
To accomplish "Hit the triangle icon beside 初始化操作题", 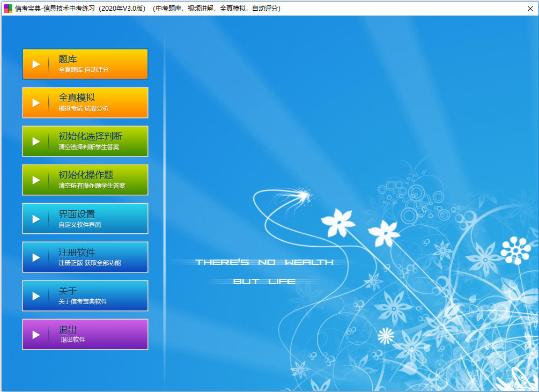I will pos(36,180).
